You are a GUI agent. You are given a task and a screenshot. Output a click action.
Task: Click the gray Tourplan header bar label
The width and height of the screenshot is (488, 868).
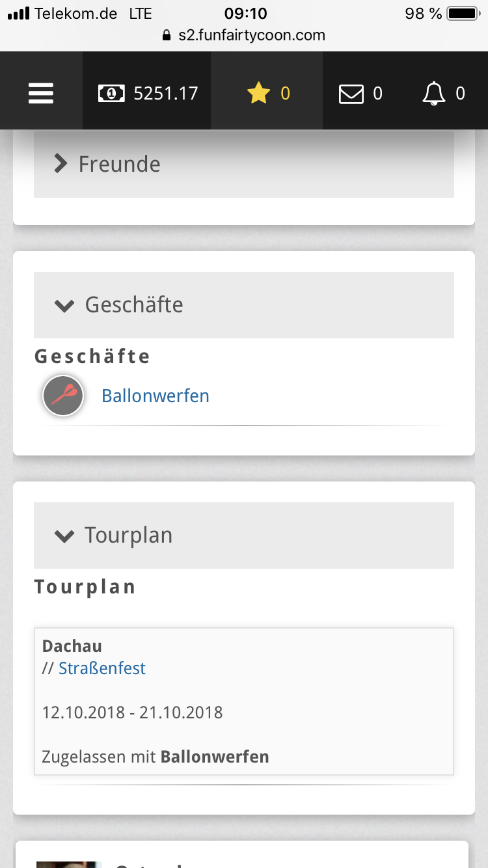click(x=129, y=536)
